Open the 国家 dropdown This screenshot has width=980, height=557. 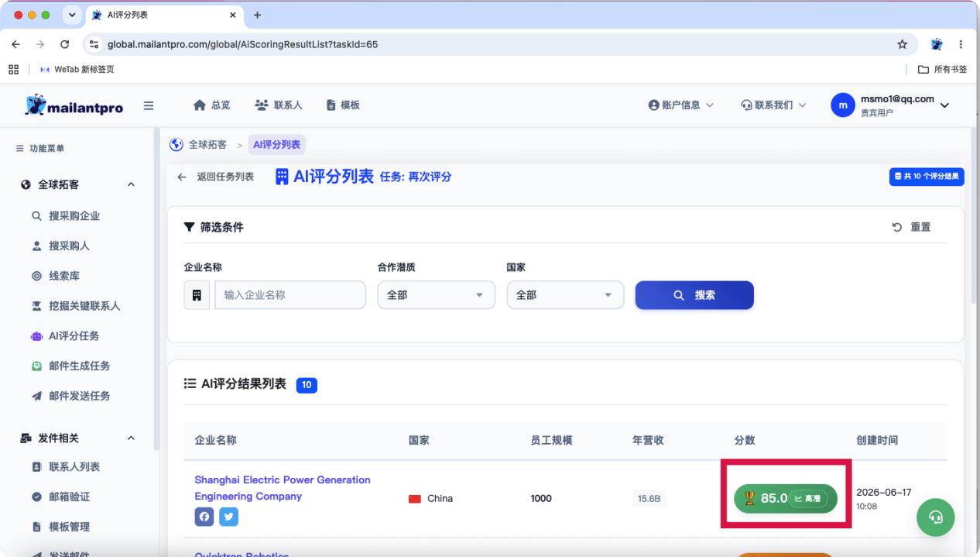click(565, 295)
